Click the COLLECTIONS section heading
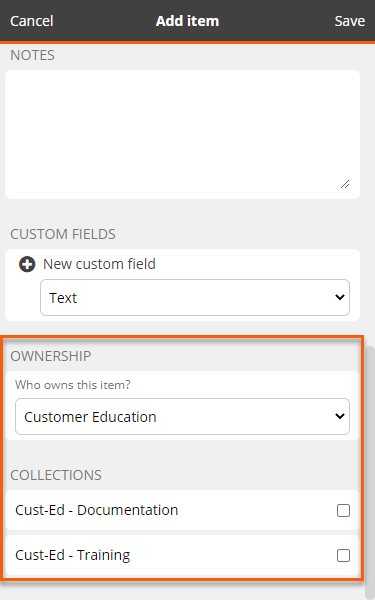Screen dimensions: 375x600 [x=56, y=475]
